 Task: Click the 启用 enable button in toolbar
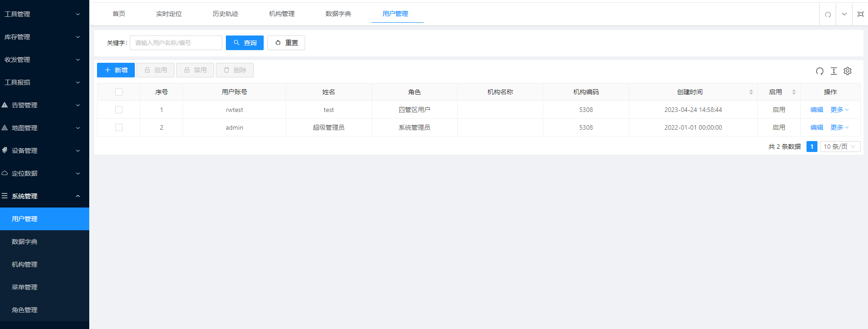click(155, 70)
